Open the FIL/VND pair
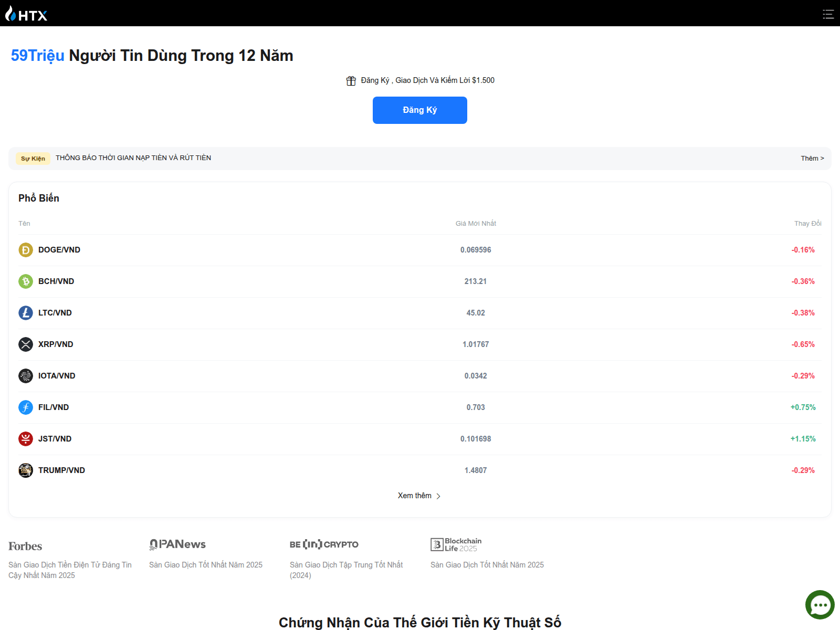Image resolution: width=840 pixels, height=630 pixels. click(54, 407)
